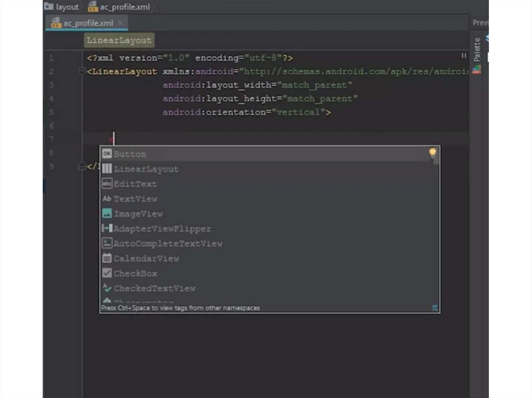Image resolution: width=532 pixels, height=398 pixels.
Task: Click the LinearLayout breadcrumb label
Action: point(119,40)
